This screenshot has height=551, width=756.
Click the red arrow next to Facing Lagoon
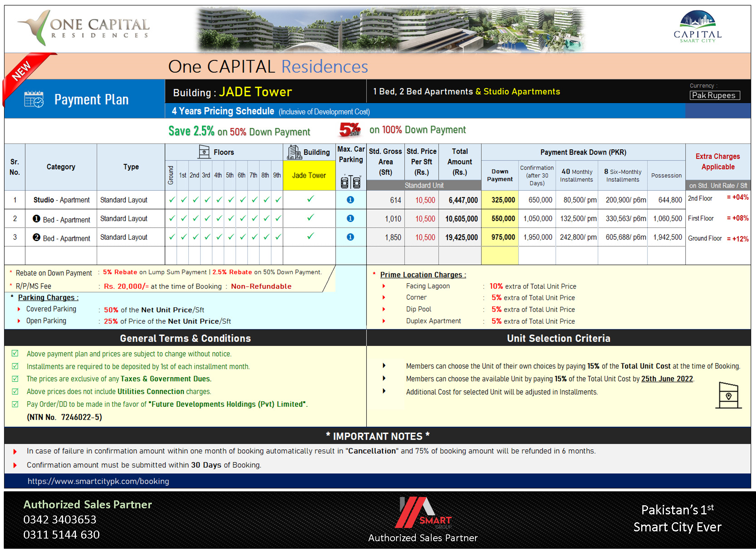click(384, 286)
